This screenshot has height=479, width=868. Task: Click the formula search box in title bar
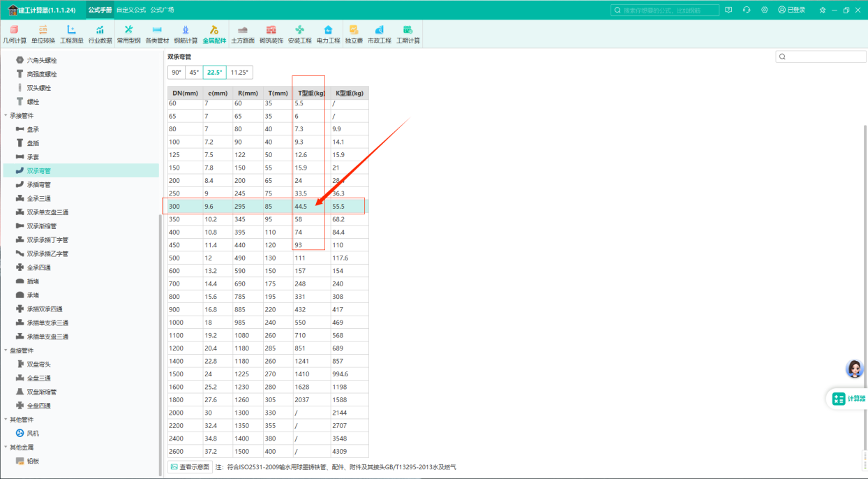[665, 10]
